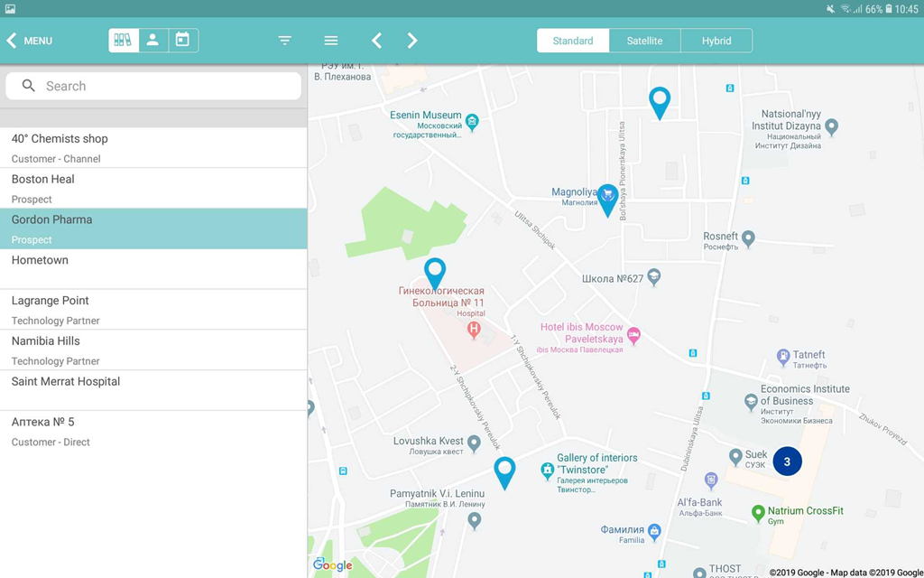Open the Lagrange Point account entry
The image size is (924, 578).
(x=153, y=310)
